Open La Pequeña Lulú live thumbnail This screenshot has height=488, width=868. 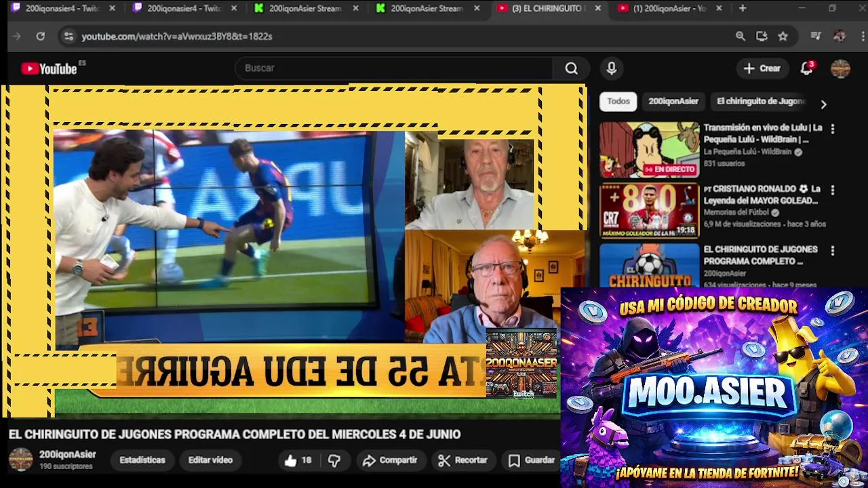point(649,150)
